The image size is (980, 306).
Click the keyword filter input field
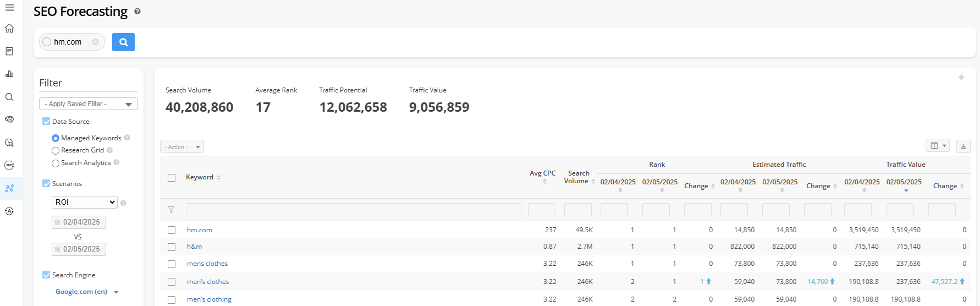tap(353, 210)
